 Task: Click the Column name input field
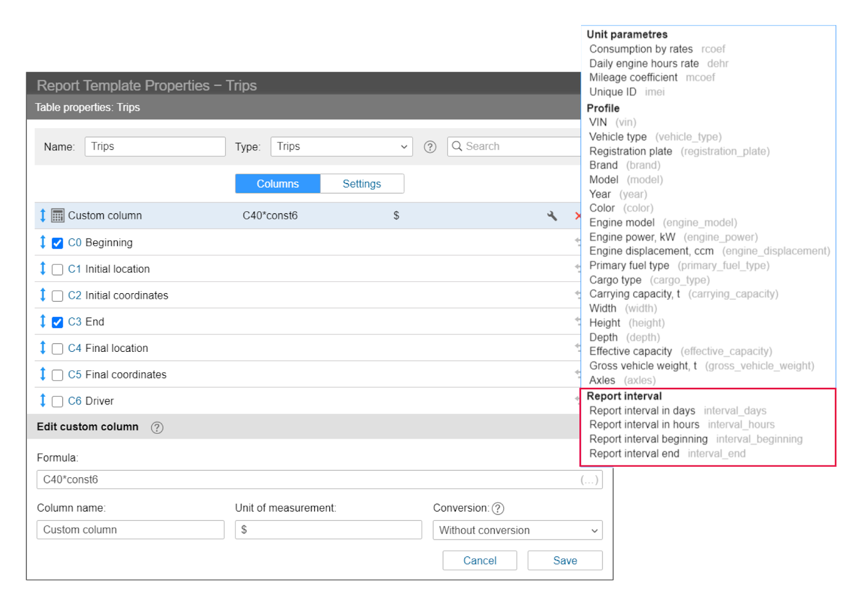point(130,530)
